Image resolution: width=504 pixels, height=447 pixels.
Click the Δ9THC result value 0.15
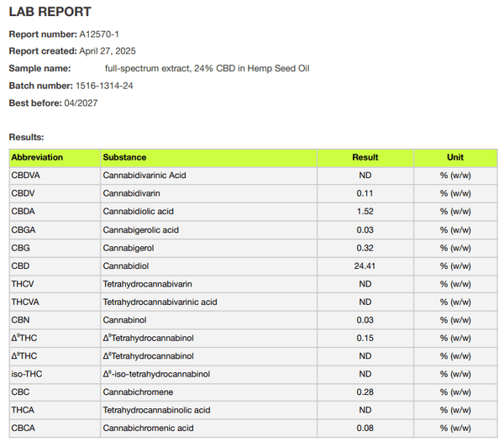coord(365,338)
